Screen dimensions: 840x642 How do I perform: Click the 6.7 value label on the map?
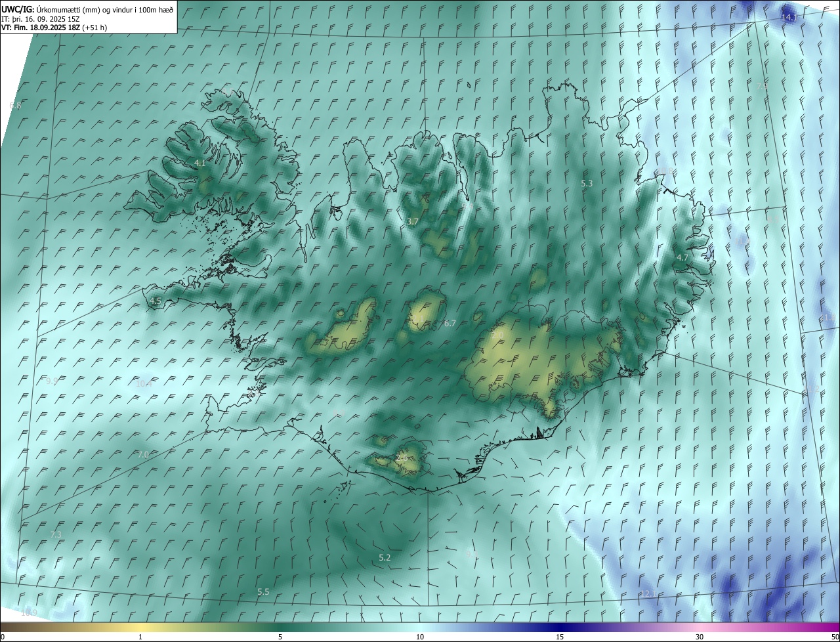coord(450,323)
